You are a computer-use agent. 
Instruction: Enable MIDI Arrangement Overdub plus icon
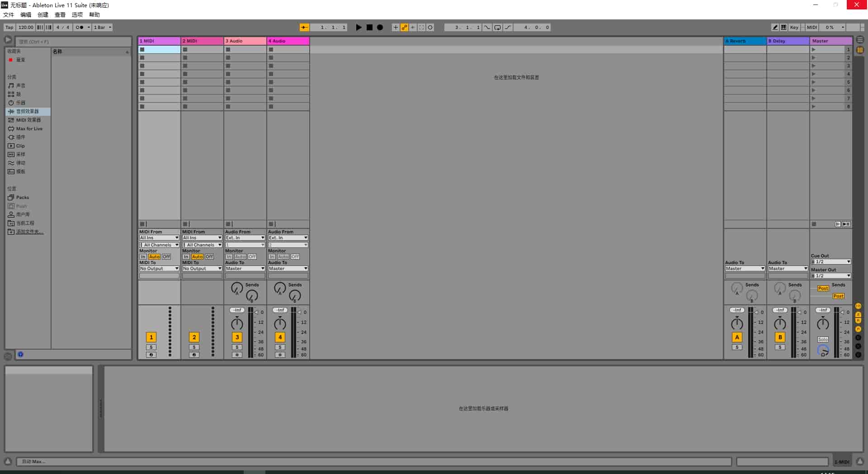pyautogui.click(x=396, y=28)
